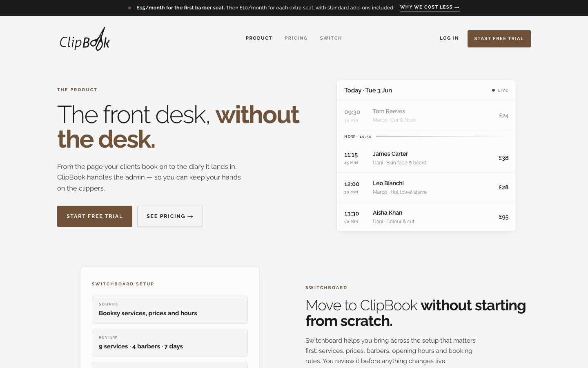Select James Carter 11:15 appointment
588x368 pixels.
pyautogui.click(x=426, y=158)
